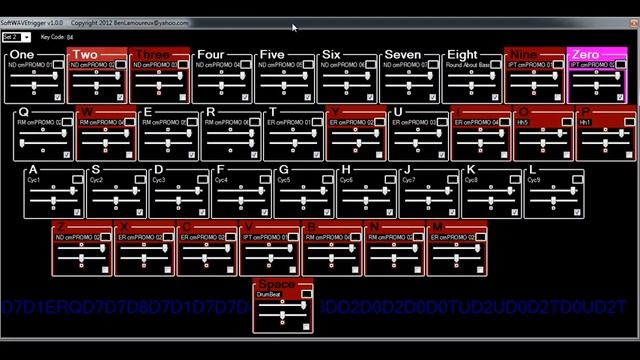Image resolution: width=640 pixels, height=360 pixels.
Task: Click the 'Eight' pad title
Action: click(x=462, y=54)
